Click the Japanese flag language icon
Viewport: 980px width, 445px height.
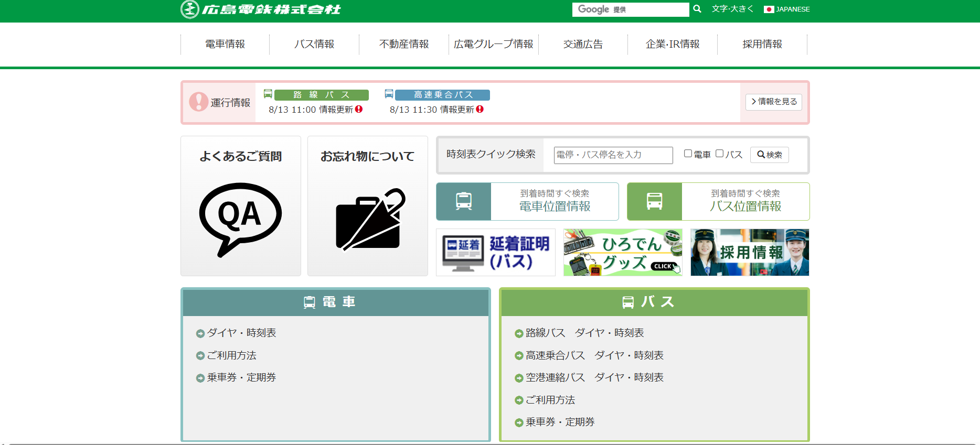click(x=769, y=9)
